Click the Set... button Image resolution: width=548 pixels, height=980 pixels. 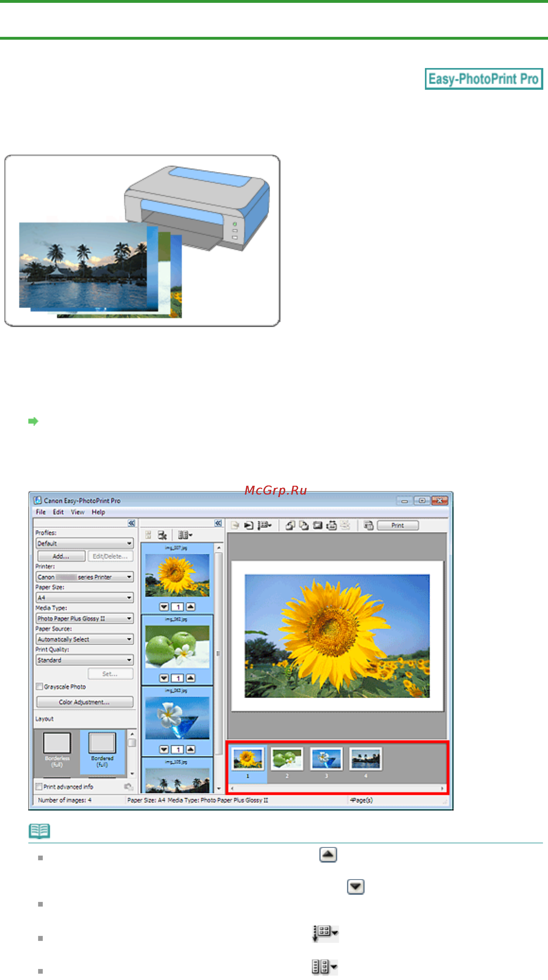tap(110, 674)
